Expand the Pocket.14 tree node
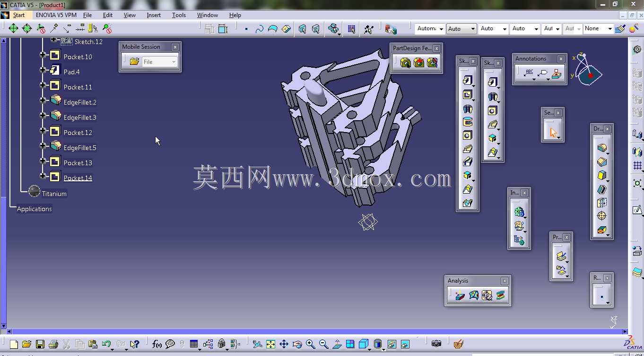The height and width of the screenshot is (356, 644). click(x=43, y=176)
